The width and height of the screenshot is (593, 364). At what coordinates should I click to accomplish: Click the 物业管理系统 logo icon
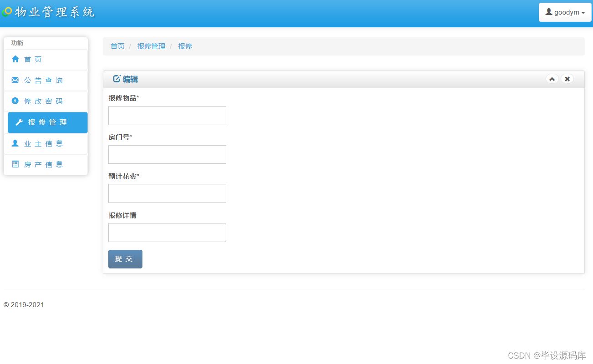(7, 12)
